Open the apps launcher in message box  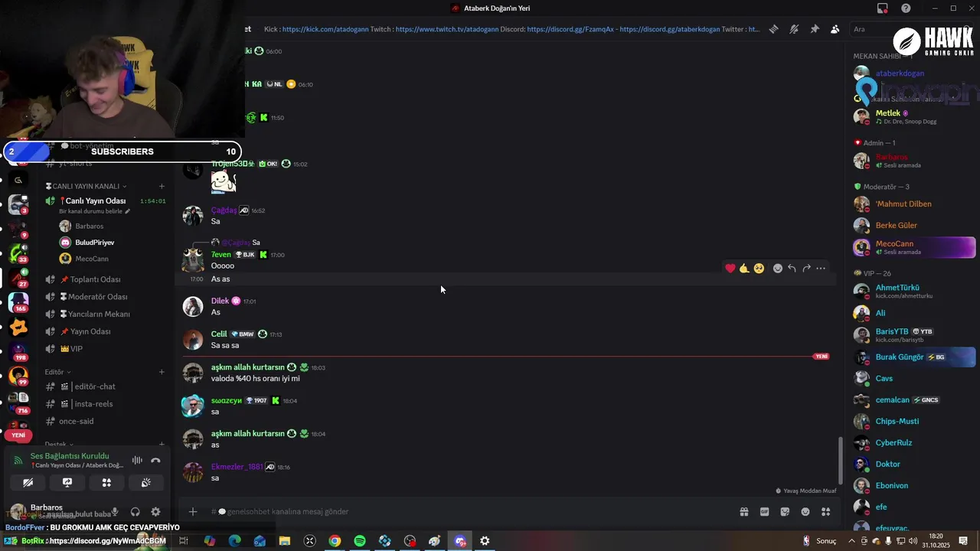tap(826, 512)
